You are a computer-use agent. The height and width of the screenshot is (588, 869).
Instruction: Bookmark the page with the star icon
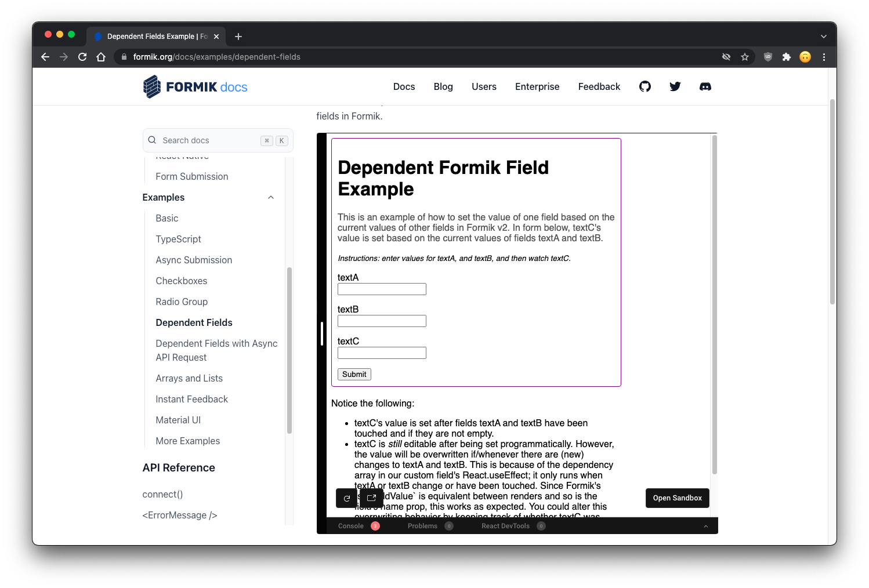click(745, 57)
